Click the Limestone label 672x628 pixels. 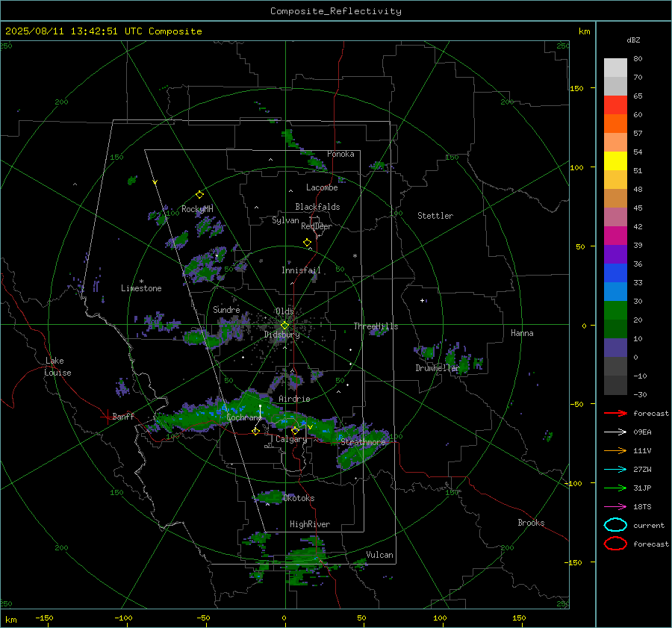(x=141, y=288)
